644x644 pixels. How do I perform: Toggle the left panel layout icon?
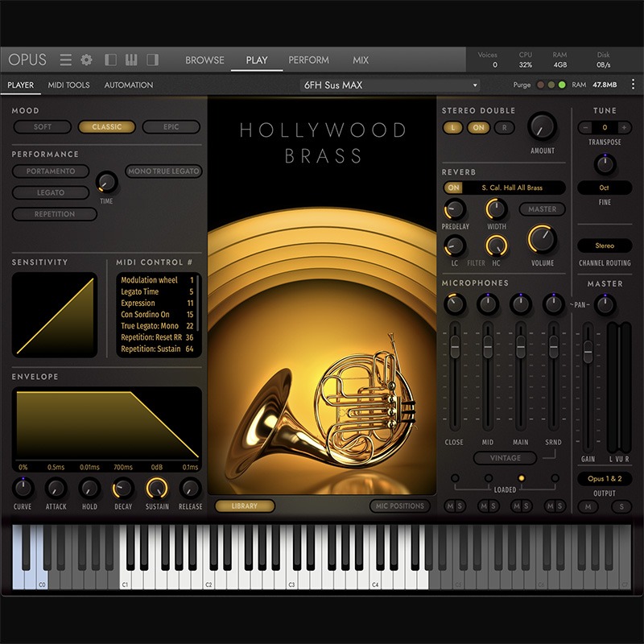(110, 60)
